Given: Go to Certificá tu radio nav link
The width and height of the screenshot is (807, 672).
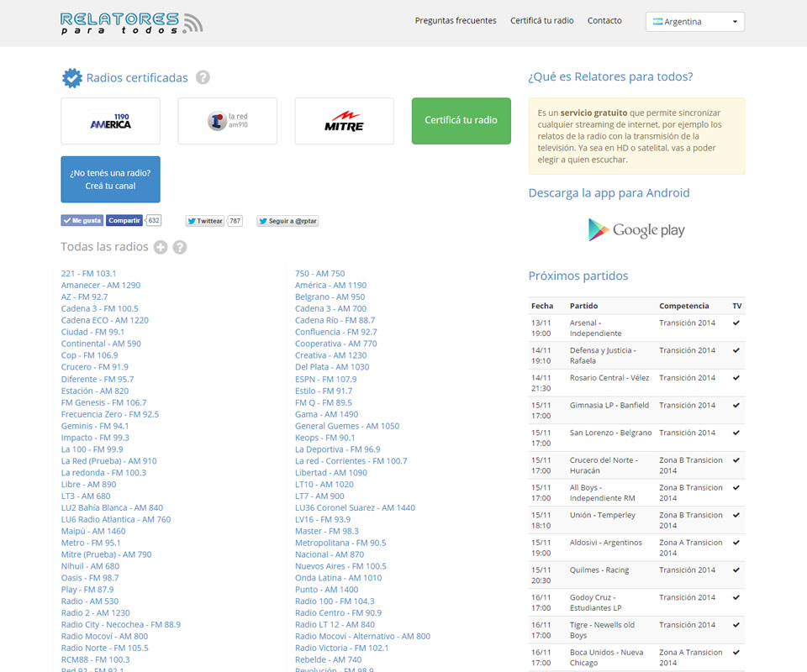Looking at the screenshot, I should (542, 20).
